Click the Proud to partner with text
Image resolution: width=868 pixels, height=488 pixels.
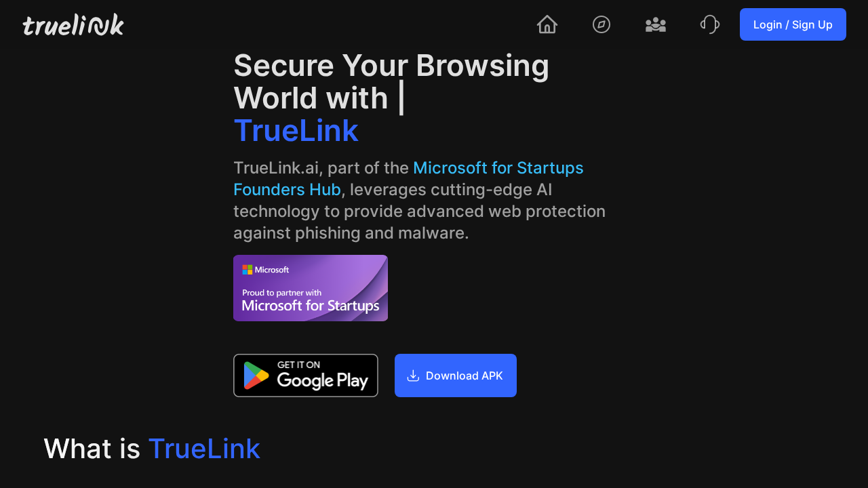(x=281, y=293)
